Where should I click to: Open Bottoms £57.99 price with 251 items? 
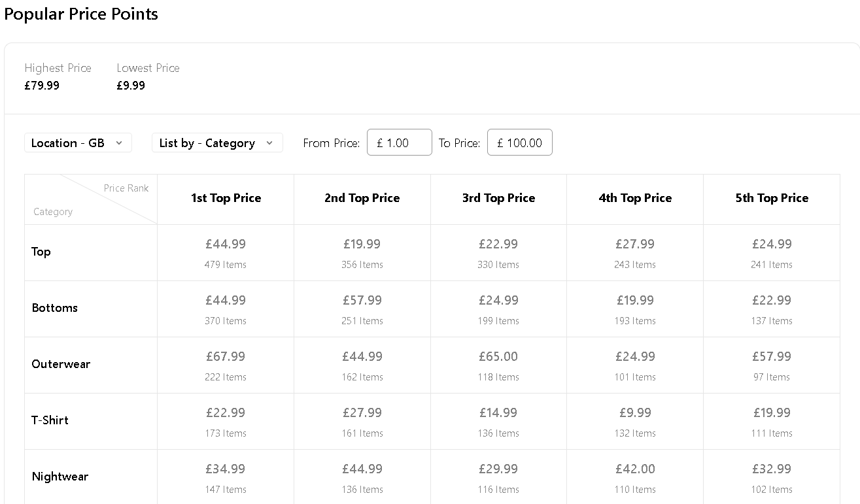[x=362, y=301]
